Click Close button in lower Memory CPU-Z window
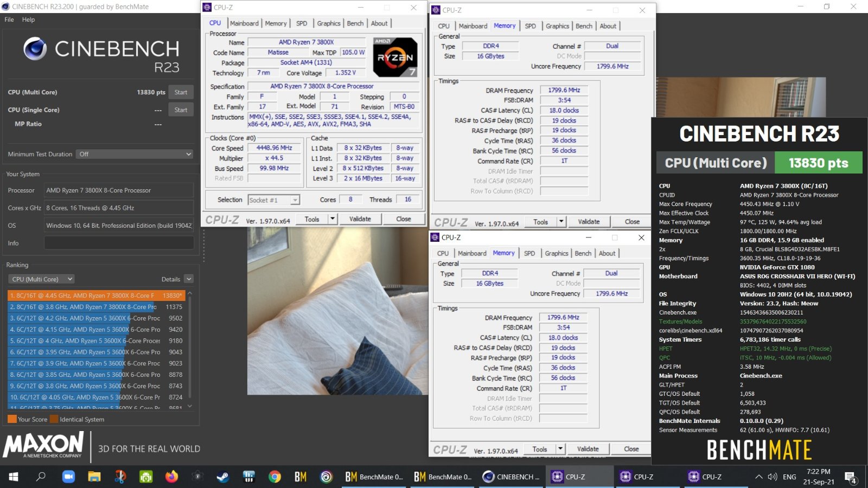Screen dimensions: 868x488 tap(631, 449)
